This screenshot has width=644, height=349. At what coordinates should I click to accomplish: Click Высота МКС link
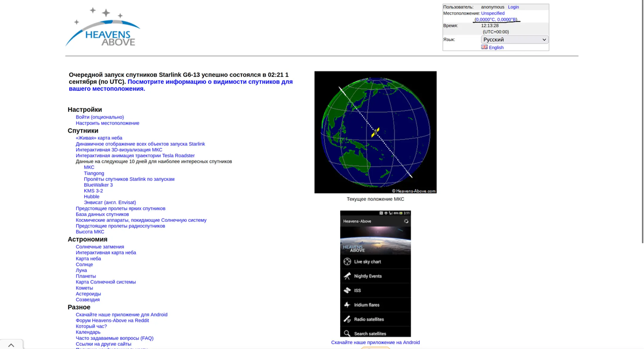(x=90, y=232)
